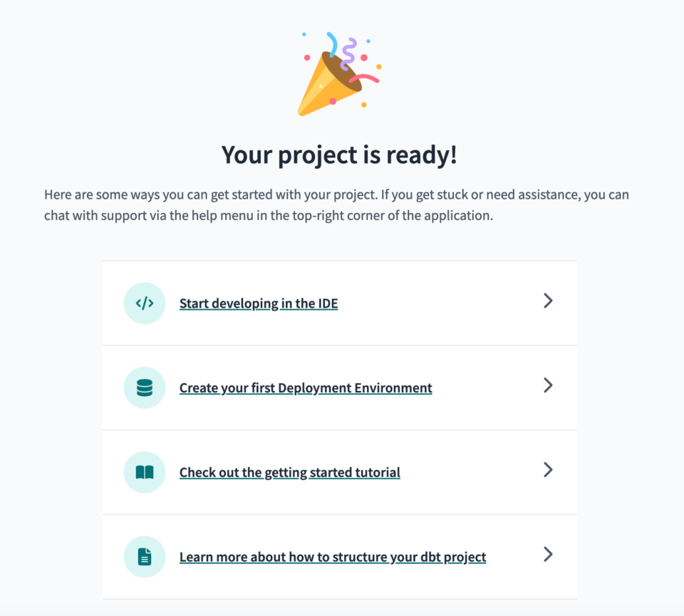Open 'Check out the getting started tutorial' link
The width and height of the screenshot is (684, 616).
290,472
